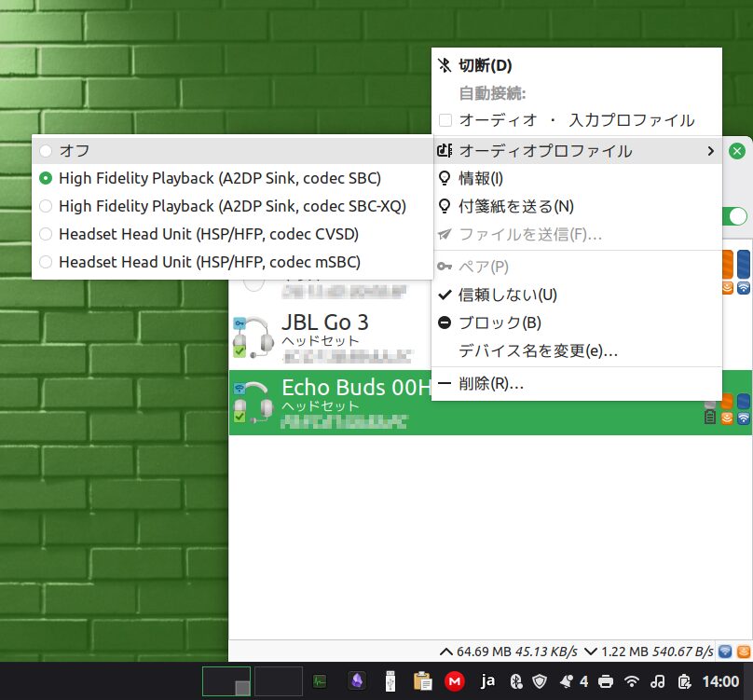Choose デバイス名を変更(e)… menu entry
Image resolution: width=753 pixels, height=700 pixels.
click(538, 350)
